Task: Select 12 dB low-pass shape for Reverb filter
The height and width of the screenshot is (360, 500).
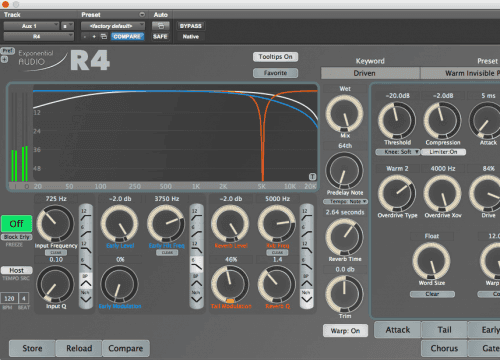Action: 306,248
